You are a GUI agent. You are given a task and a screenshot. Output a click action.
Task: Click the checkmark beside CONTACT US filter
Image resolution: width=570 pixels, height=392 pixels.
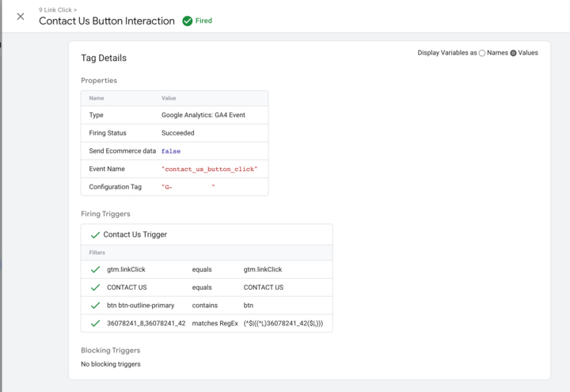[x=95, y=287]
